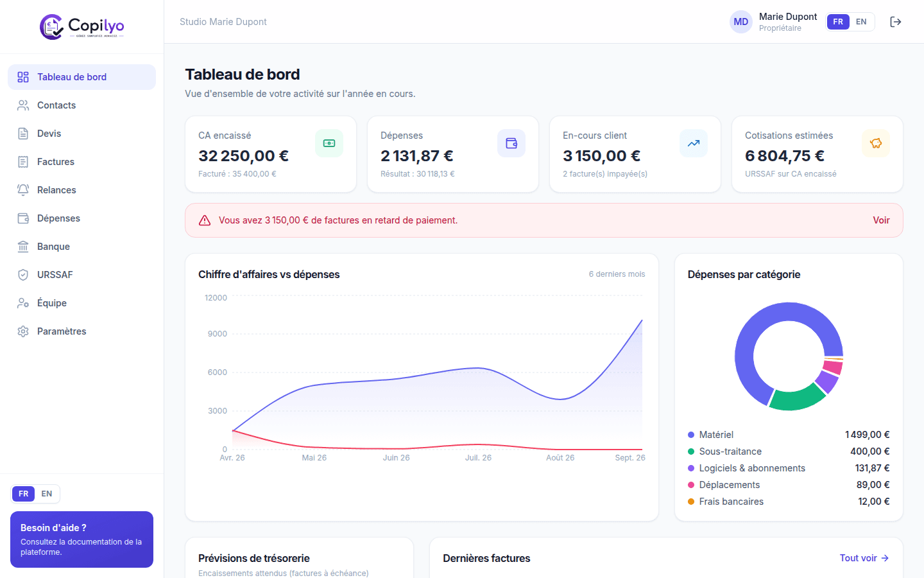This screenshot has width=924, height=578.
Task: Click the Copilyo logo
Action: tap(81, 26)
